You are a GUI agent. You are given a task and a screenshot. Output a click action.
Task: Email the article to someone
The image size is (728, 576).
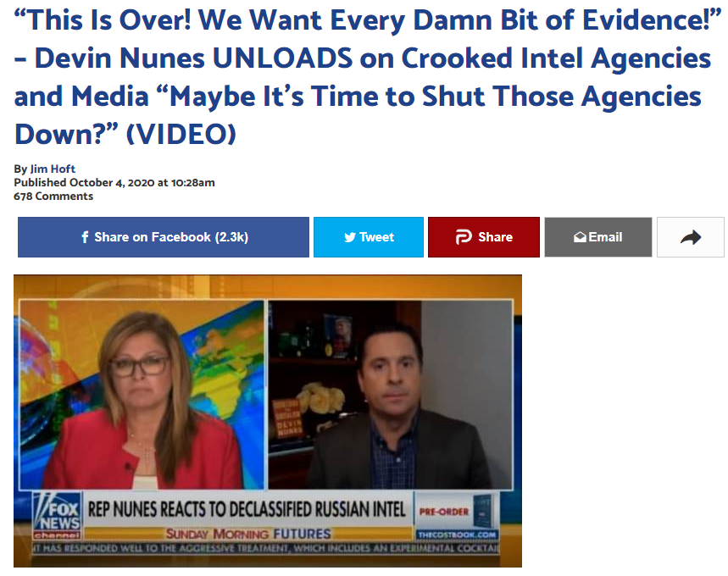point(598,237)
